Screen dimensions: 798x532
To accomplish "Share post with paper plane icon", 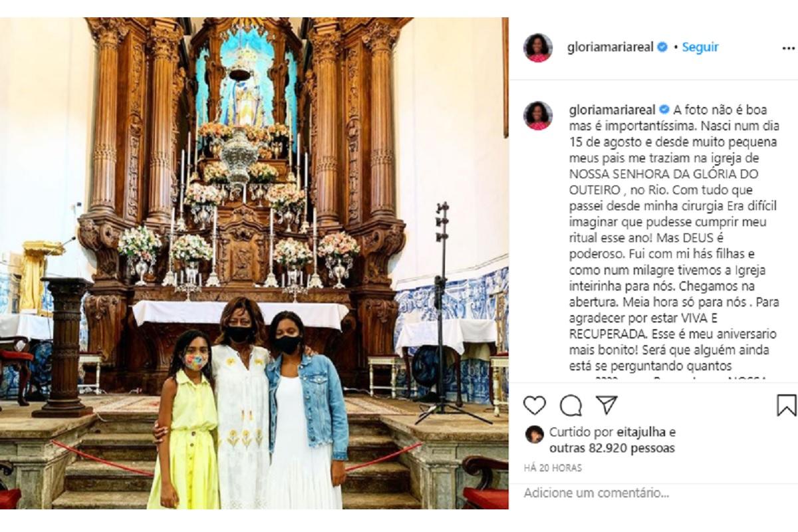I will click(x=606, y=404).
